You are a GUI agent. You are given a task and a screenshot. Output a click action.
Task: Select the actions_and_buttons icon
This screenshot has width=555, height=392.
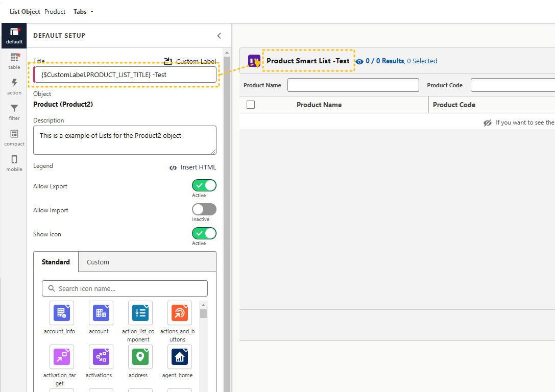point(179,313)
